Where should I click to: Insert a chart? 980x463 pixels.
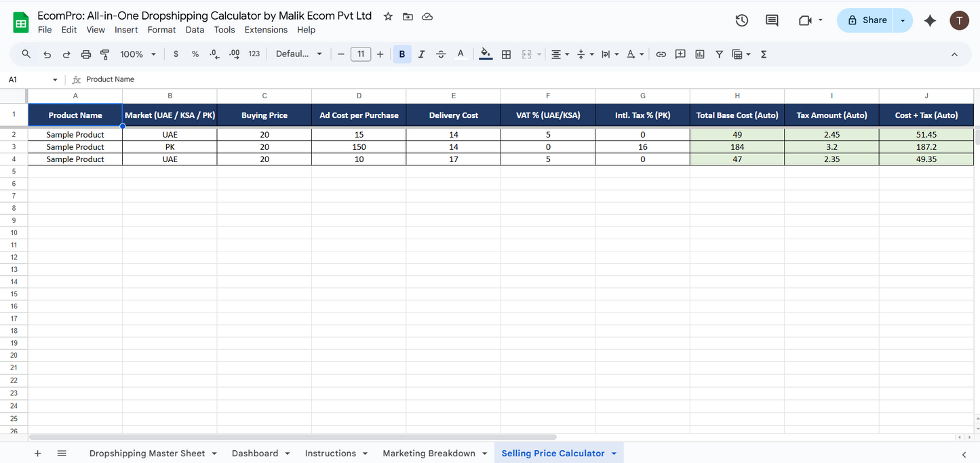pyautogui.click(x=700, y=54)
